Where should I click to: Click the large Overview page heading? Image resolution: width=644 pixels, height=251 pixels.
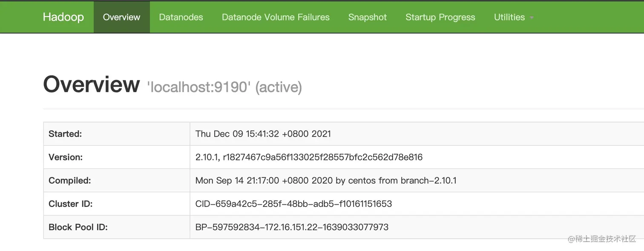[x=92, y=84]
